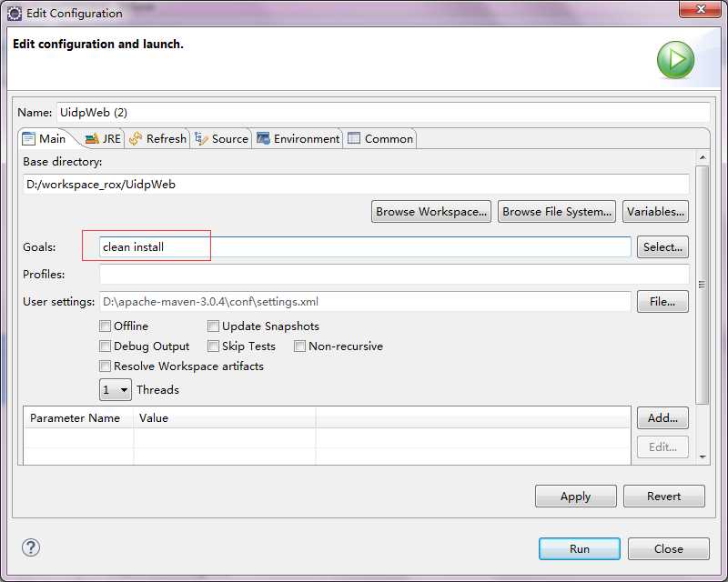Viewport: 728px width, 582px height.
Task: Click Browse File System button
Action: pyautogui.click(x=557, y=212)
